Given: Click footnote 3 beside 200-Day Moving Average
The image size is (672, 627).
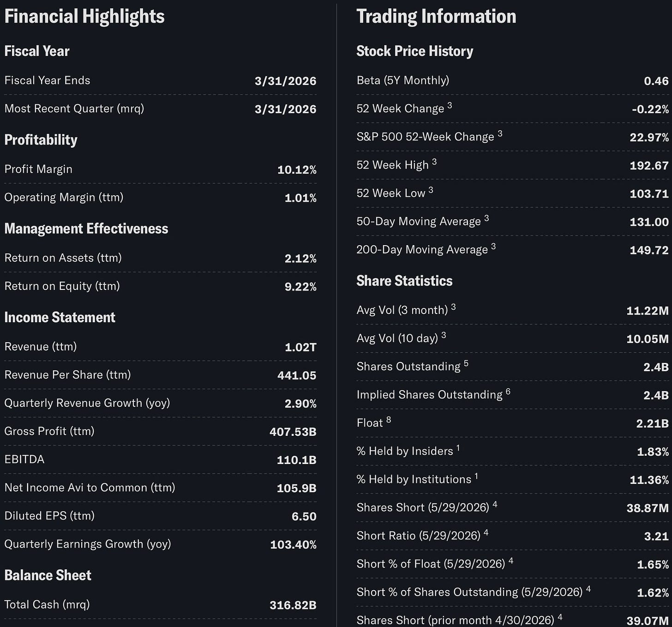Looking at the screenshot, I should [x=493, y=246].
